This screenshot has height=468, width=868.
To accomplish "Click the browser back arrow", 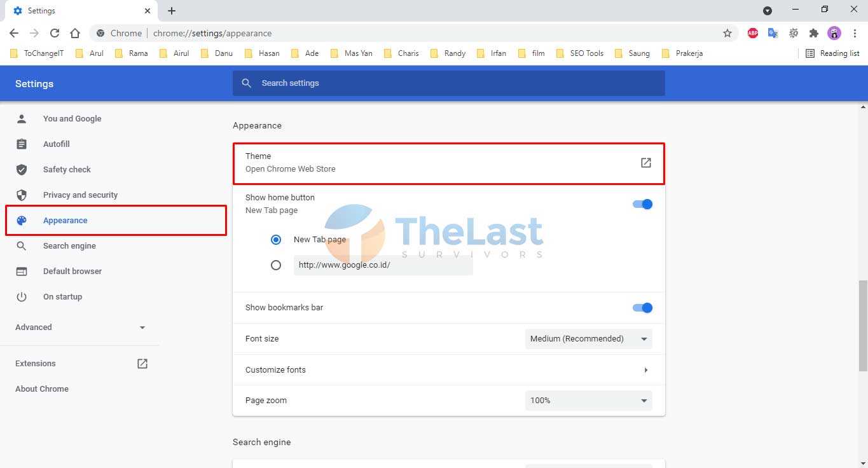I will click(x=14, y=33).
